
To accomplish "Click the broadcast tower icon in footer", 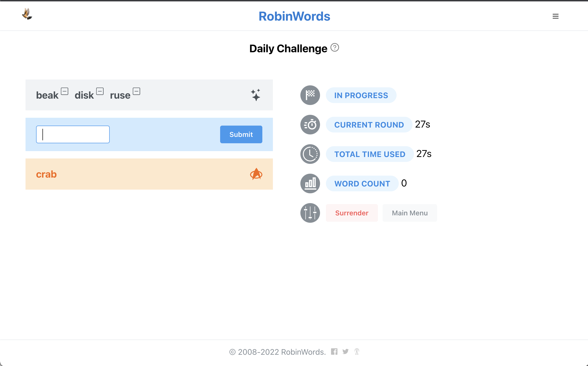I will [357, 352].
